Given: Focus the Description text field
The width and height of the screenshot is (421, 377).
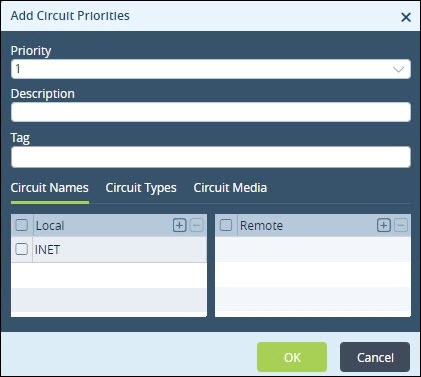Looking at the screenshot, I should coord(211,112).
